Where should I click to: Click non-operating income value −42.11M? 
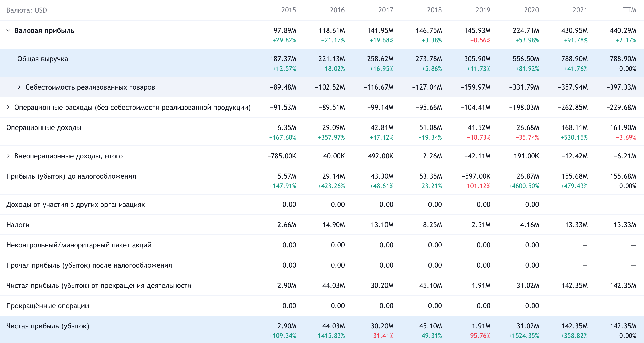click(477, 156)
